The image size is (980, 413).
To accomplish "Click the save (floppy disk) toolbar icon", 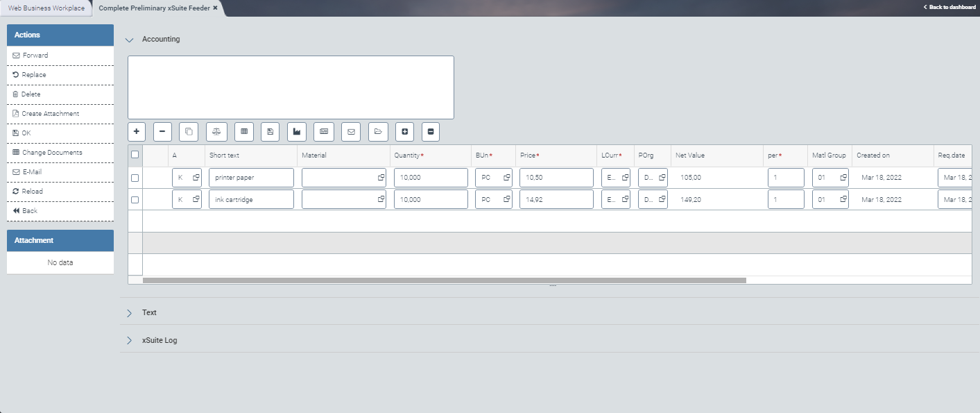I will click(x=269, y=132).
